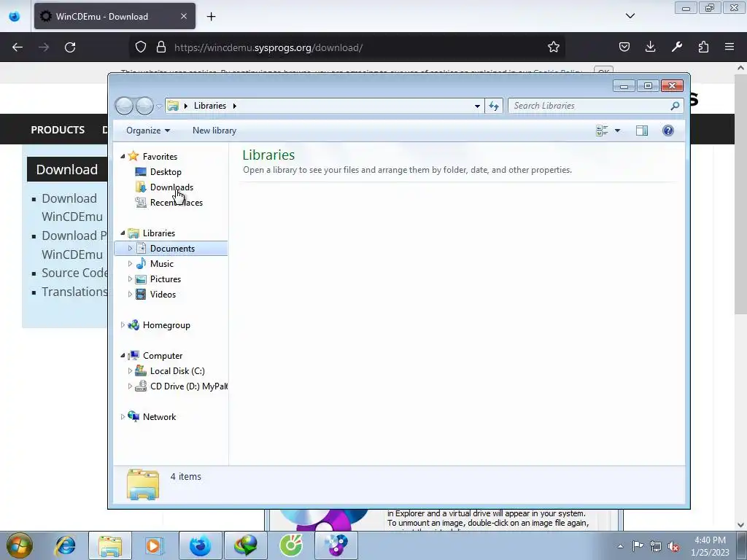Screen dimensions: 747x560
Task: Click the Firefox address bar URL
Action: coord(268,47)
